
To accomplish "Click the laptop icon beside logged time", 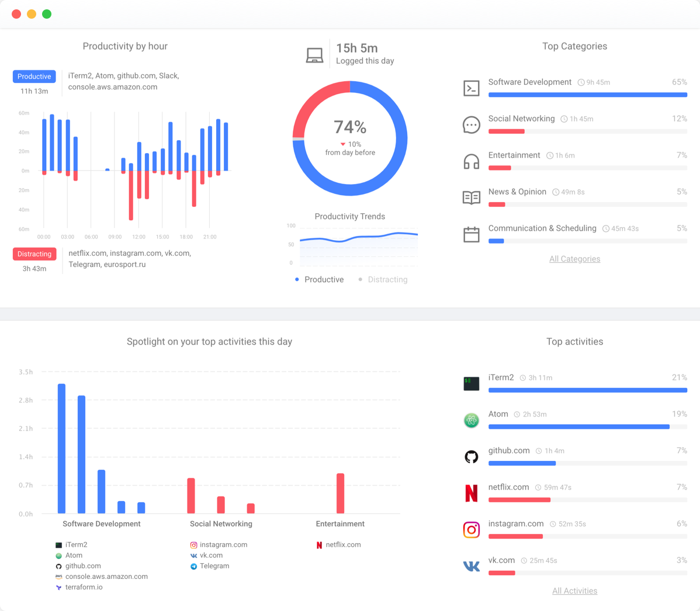I will pos(315,55).
